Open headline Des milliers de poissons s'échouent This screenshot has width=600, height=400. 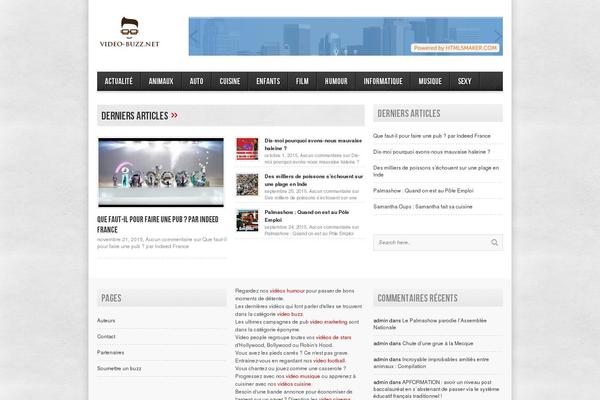[313, 180]
